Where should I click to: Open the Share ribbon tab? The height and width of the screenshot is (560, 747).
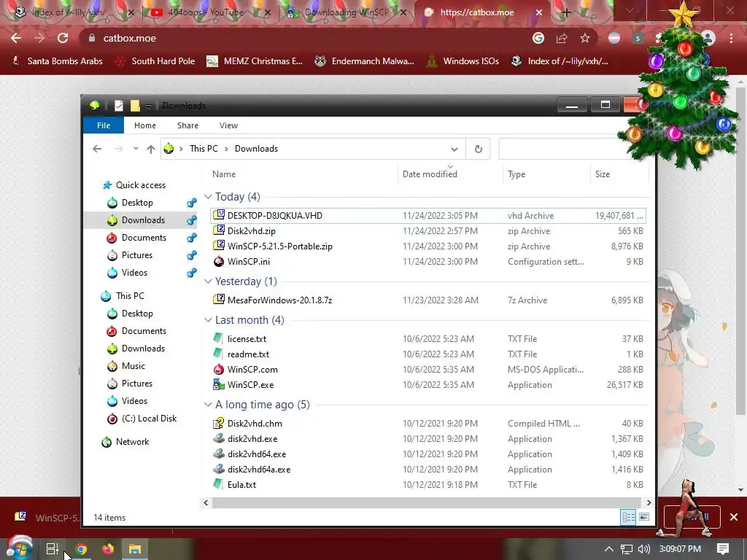187,125
